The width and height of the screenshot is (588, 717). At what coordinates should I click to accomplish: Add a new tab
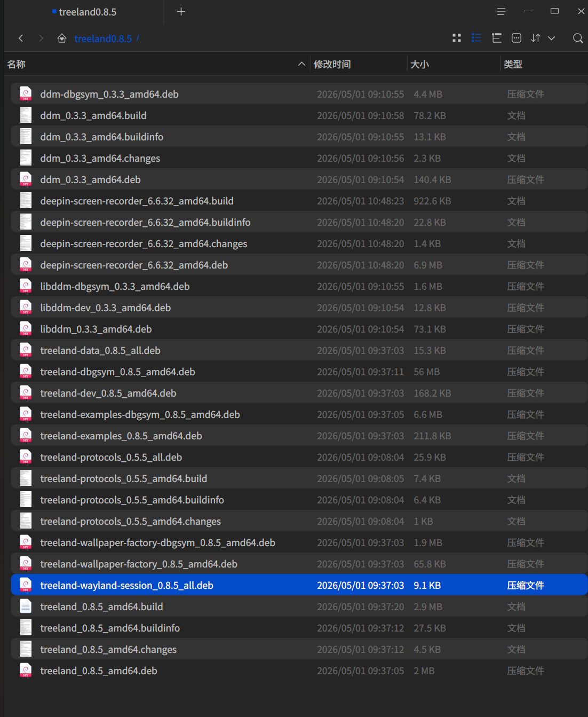click(181, 11)
